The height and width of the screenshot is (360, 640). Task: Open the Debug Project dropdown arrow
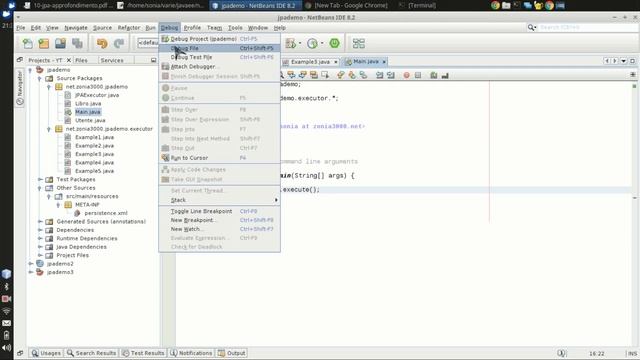(300, 43)
